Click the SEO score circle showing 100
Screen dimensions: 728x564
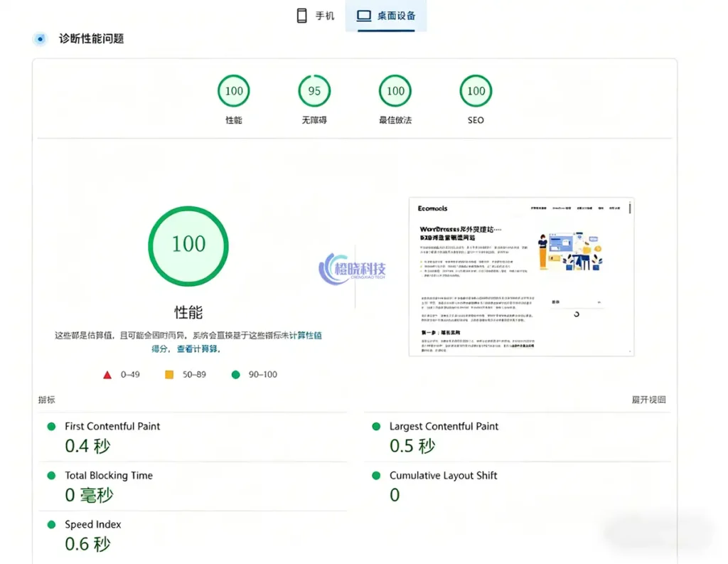(x=475, y=91)
